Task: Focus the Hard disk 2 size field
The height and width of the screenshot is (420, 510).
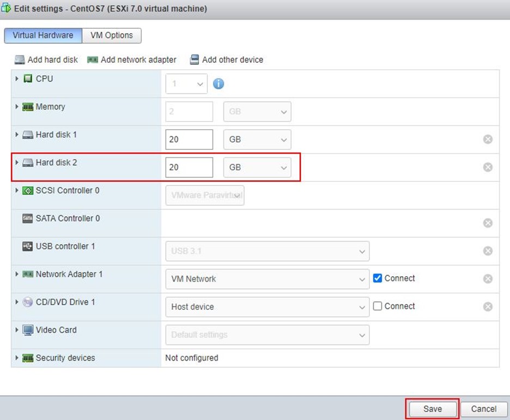Action: [x=189, y=167]
